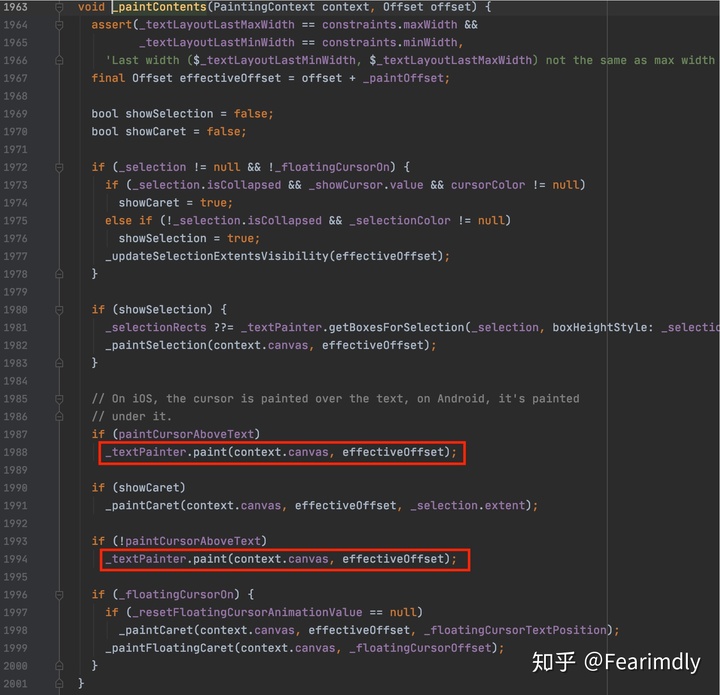Click 'effectiveOffset' in the final Offset declaration
Screen dimensions: 720x695
point(230,78)
